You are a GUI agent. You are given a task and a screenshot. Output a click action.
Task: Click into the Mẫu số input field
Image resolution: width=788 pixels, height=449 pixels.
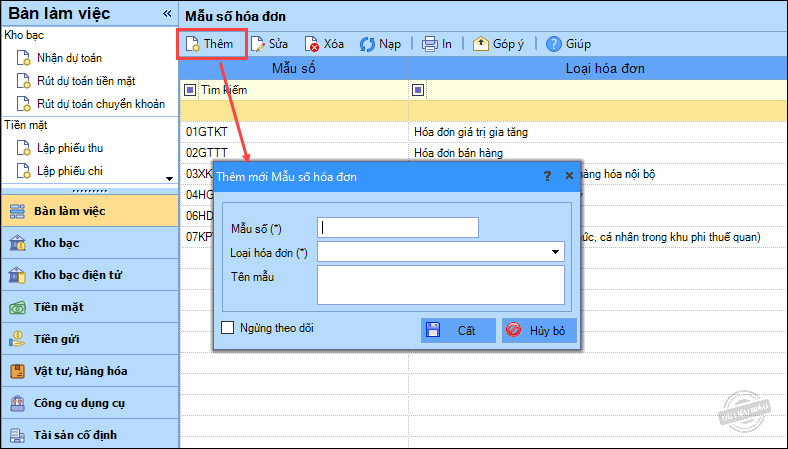398,227
